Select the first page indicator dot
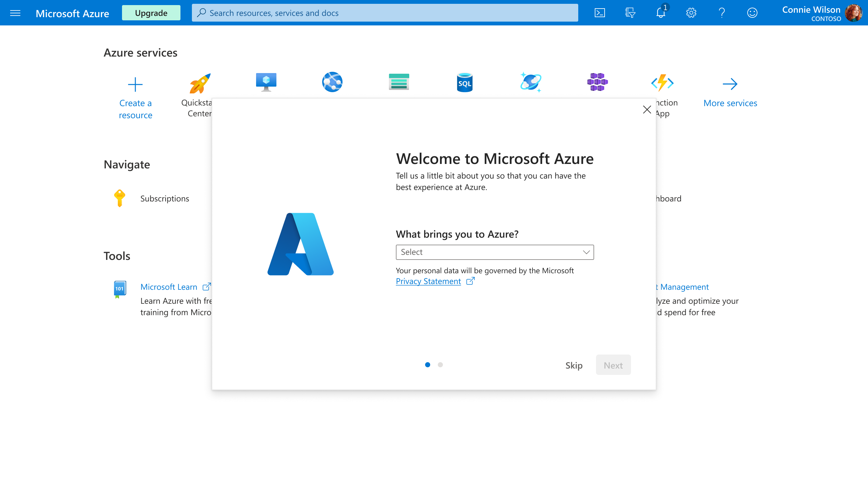The width and height of the screenshot is (868, 488). pyautogui.click(x=427, y=365)
